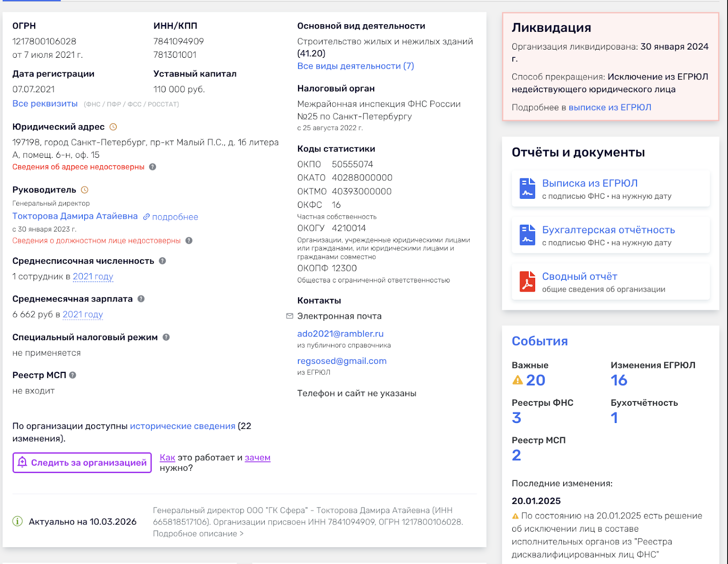Click the Сводный отчёт PDF icon
728x564 pixels.
pos(527,282)
